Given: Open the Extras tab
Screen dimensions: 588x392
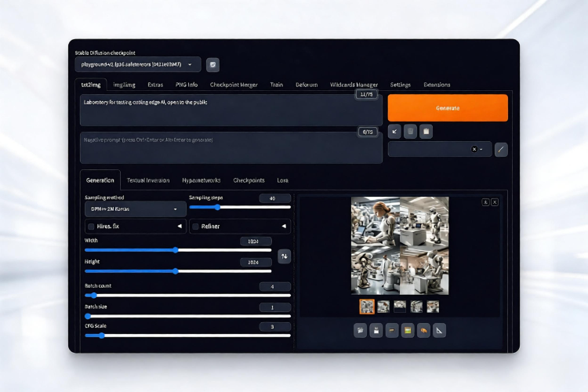Looking at the screenshot, I should tap(155, 85).
